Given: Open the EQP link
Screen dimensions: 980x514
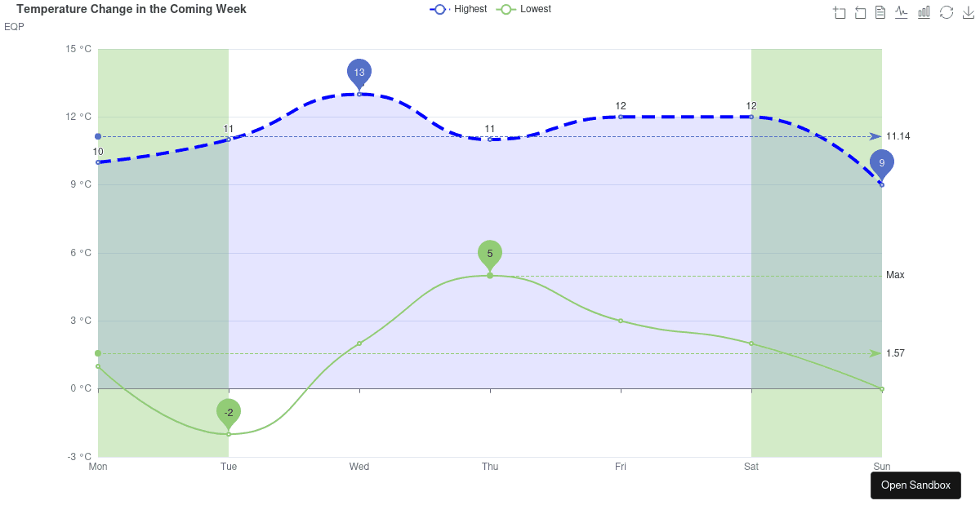Looking at the screenshot, I should tap(13, 26).
